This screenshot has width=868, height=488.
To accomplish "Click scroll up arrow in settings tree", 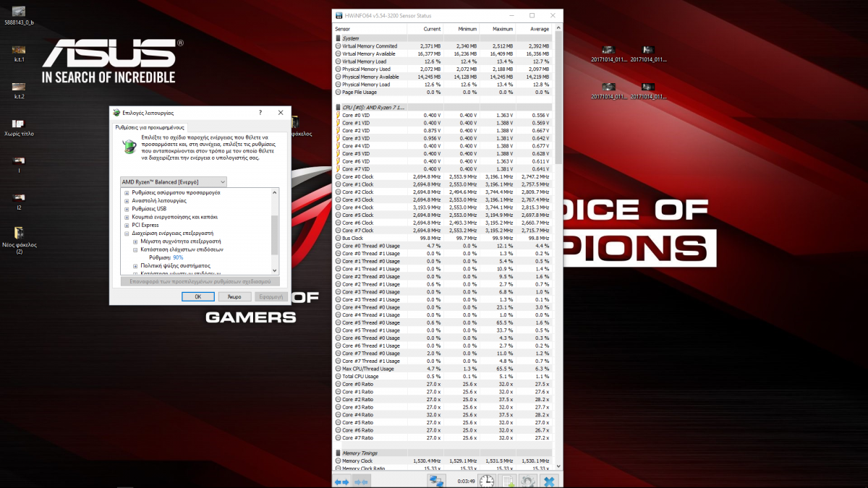I will (x=274, y=192).
